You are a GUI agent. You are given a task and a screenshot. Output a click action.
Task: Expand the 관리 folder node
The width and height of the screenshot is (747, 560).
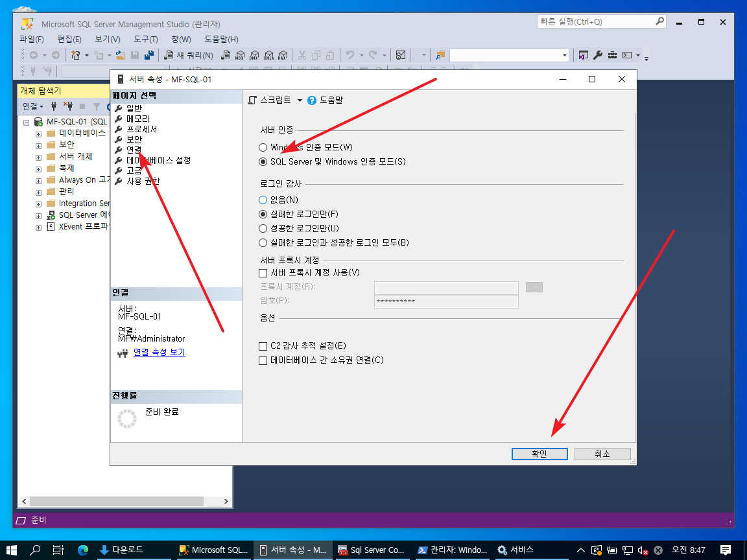39,192
